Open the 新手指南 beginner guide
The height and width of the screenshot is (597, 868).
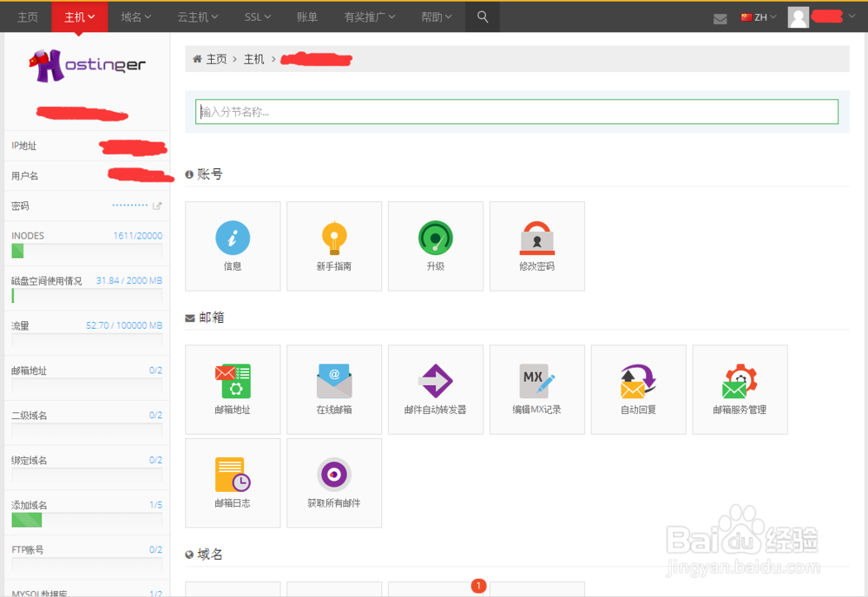(333, 246)
